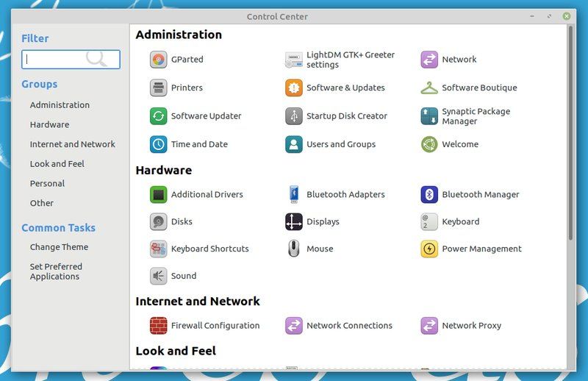Jump to Administration group in sidebar
The height and width of the screenshot is (381, 588).
60,105
